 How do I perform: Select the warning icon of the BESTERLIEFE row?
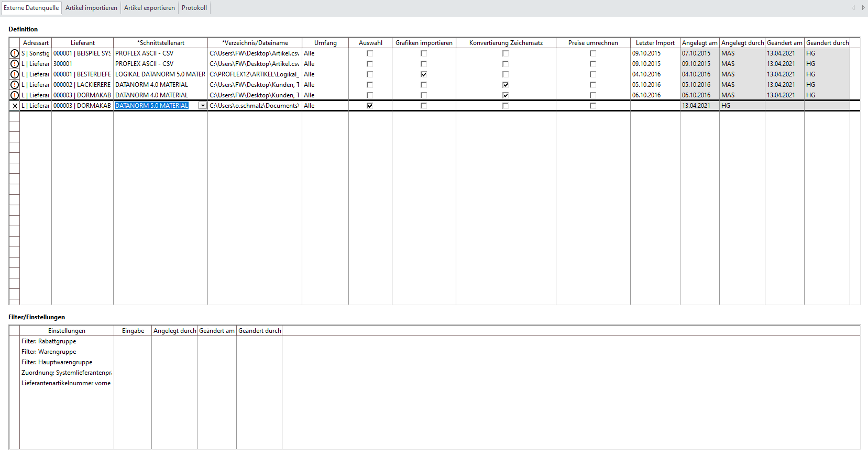(x=15, y=74)
